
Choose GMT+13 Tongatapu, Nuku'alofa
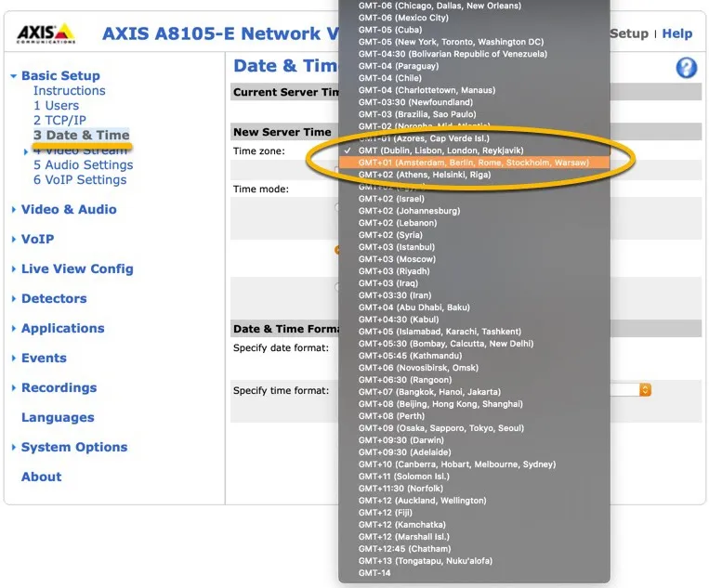coord(474,561)
